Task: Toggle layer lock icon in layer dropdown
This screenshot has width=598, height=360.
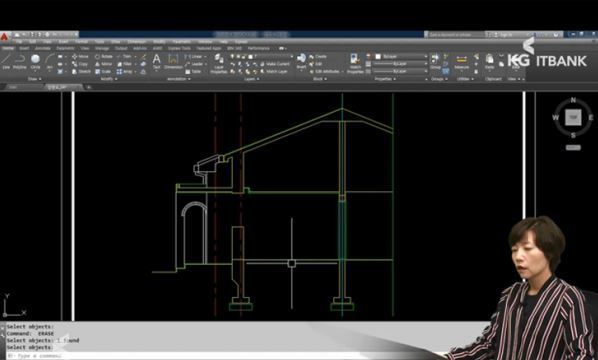Action: coord(244,56)
